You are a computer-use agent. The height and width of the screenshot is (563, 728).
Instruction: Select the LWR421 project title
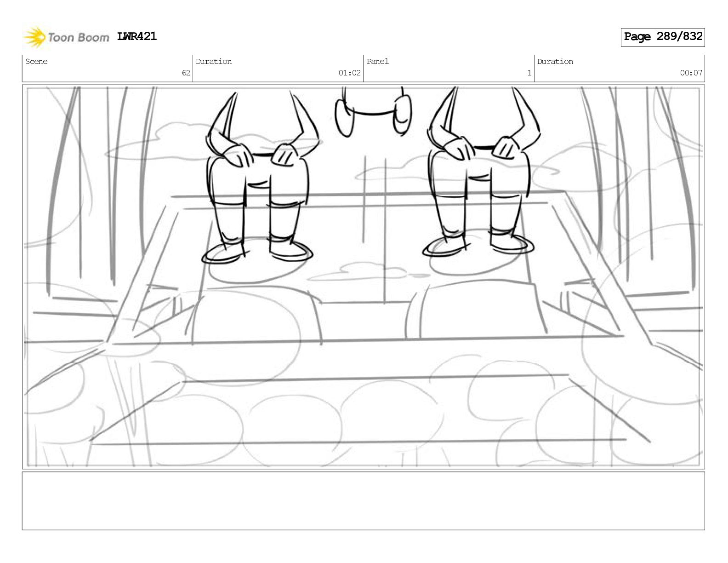[x=137, y=36]
